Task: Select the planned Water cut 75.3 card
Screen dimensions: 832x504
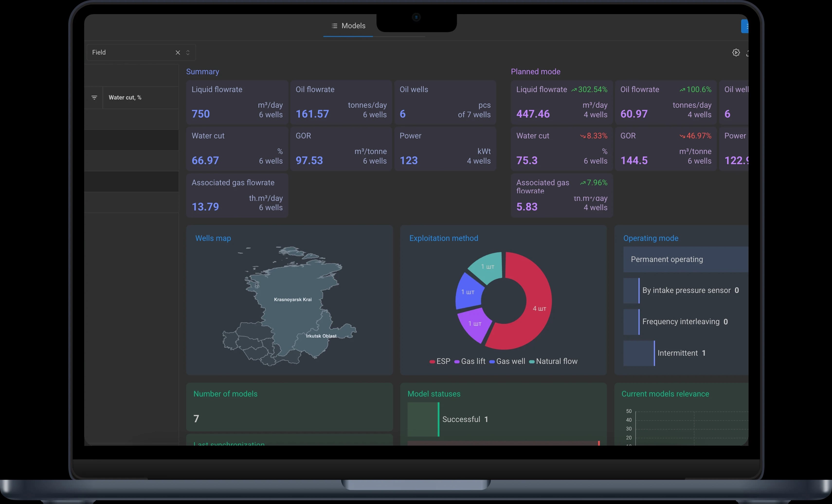Action: (562, 149)
